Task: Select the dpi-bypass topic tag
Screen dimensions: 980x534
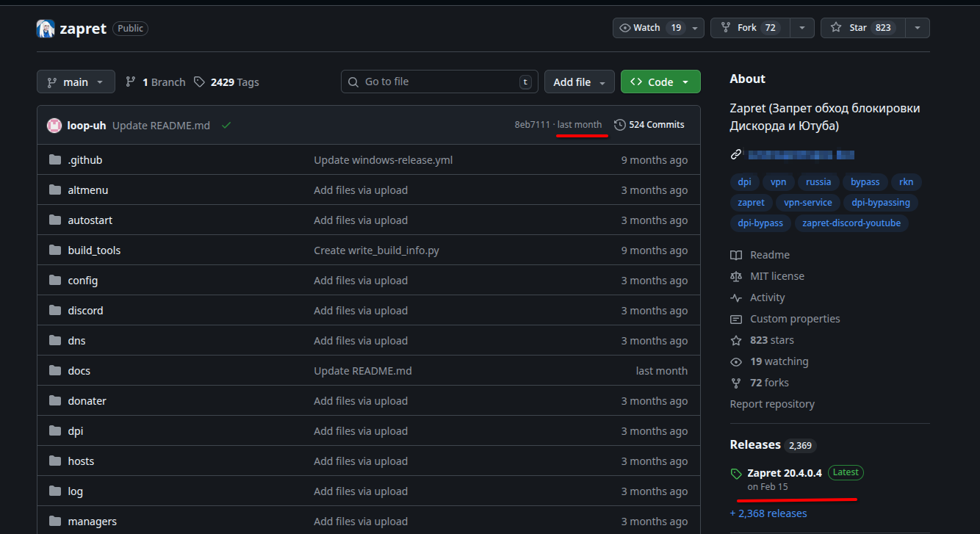Action: click(x=761, y=223)
